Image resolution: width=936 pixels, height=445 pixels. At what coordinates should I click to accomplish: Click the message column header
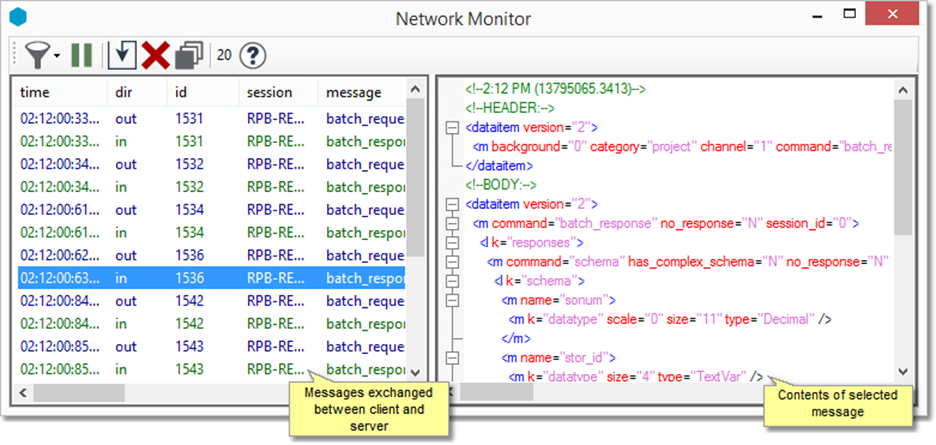(x=354, y=92)
